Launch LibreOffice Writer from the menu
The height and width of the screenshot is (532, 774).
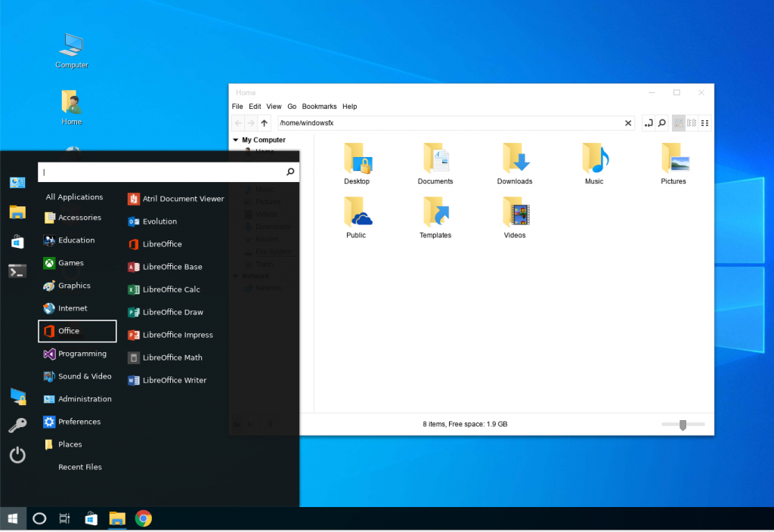pyautogui.click(x=174, y=380)
